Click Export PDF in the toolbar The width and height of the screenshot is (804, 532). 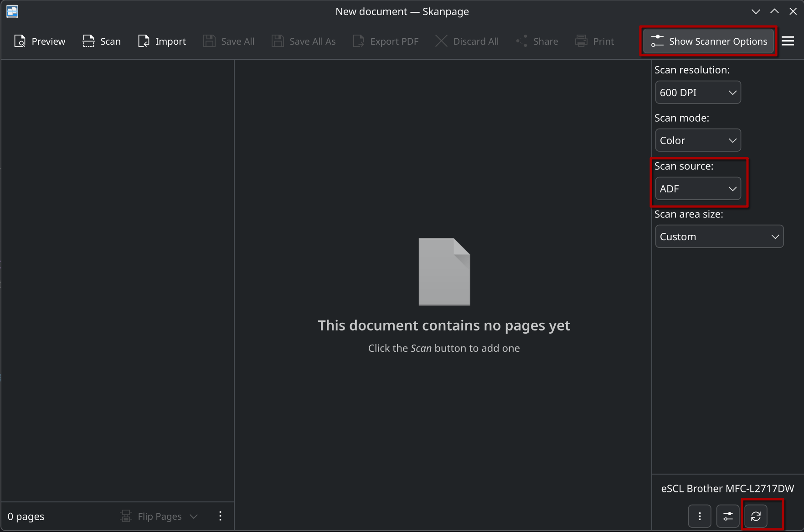(x=386, y=41)
